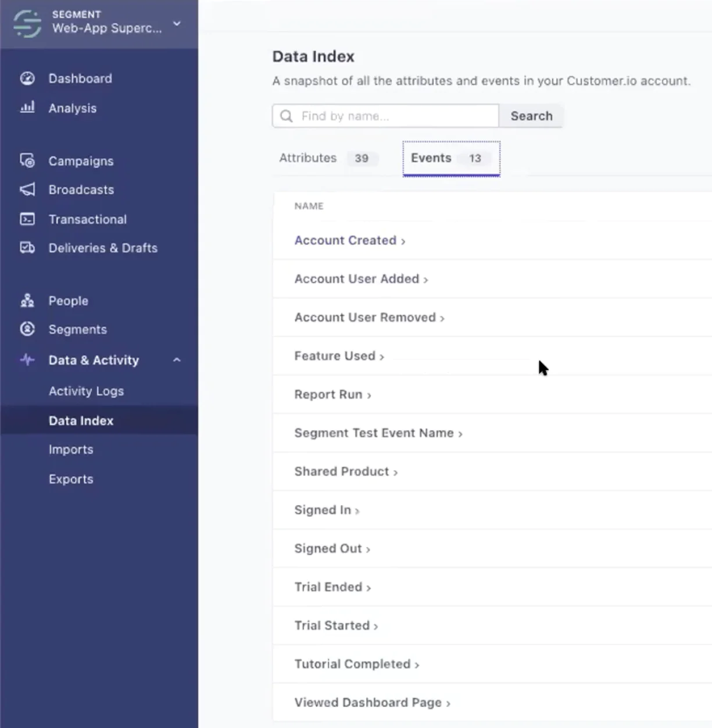This screenshot has height=728, width=712.
Task: Open Activity Logs submenu item
Action: point(86,391)
